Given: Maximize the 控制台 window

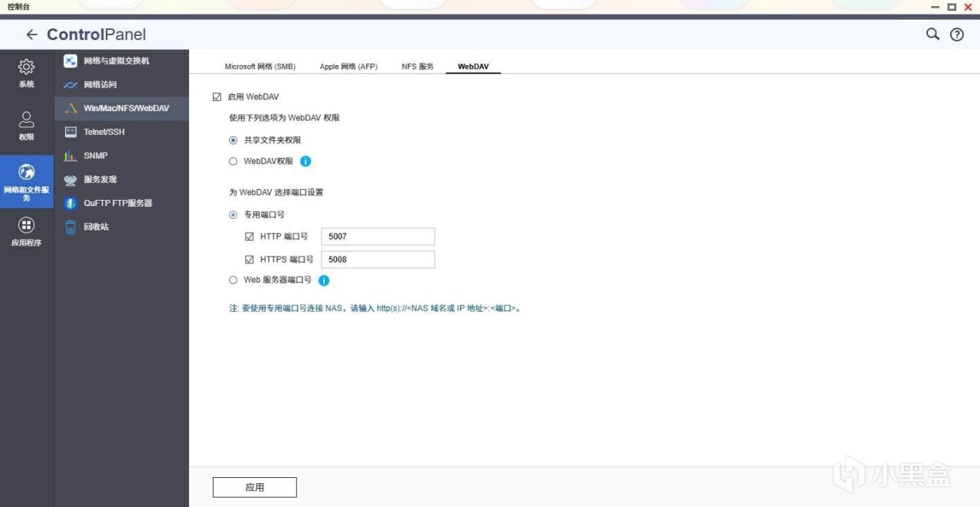Looking at the screenshot, I should (952, 7).
